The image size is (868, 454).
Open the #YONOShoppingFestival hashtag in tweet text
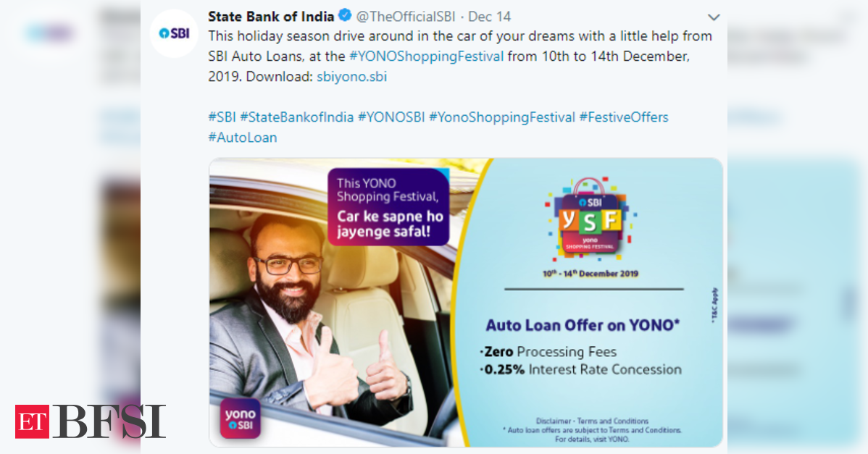[x=426, y=56]
